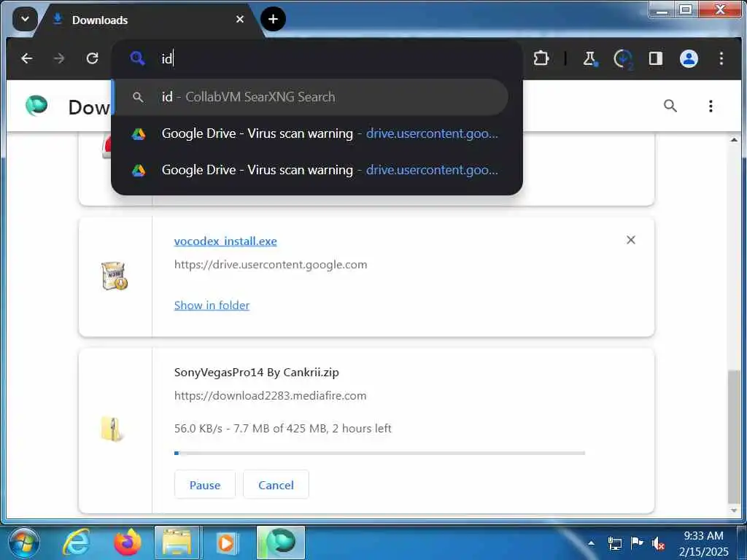Click the drive.usercontent.google.com source URL

(271, 265)
